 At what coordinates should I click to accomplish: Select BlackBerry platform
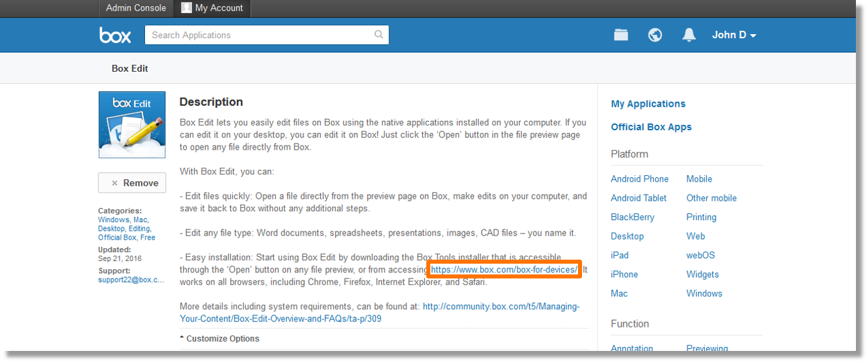(632, 217)
